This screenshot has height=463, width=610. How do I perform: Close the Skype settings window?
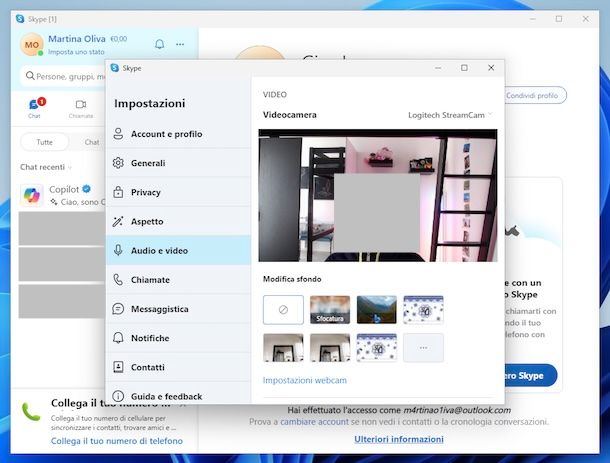pyautogui.click(x=491, y=68)
